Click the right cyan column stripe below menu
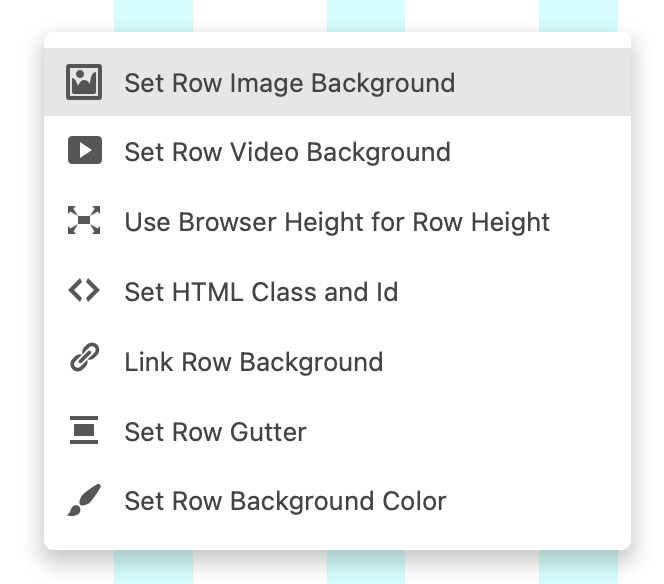The width and height of the screenshot is (664, 584). click(578, 568)
